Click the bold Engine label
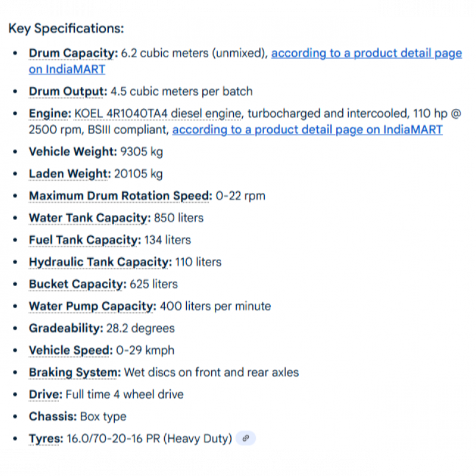Viewport: 476px width, 476px height. point(50,114)
